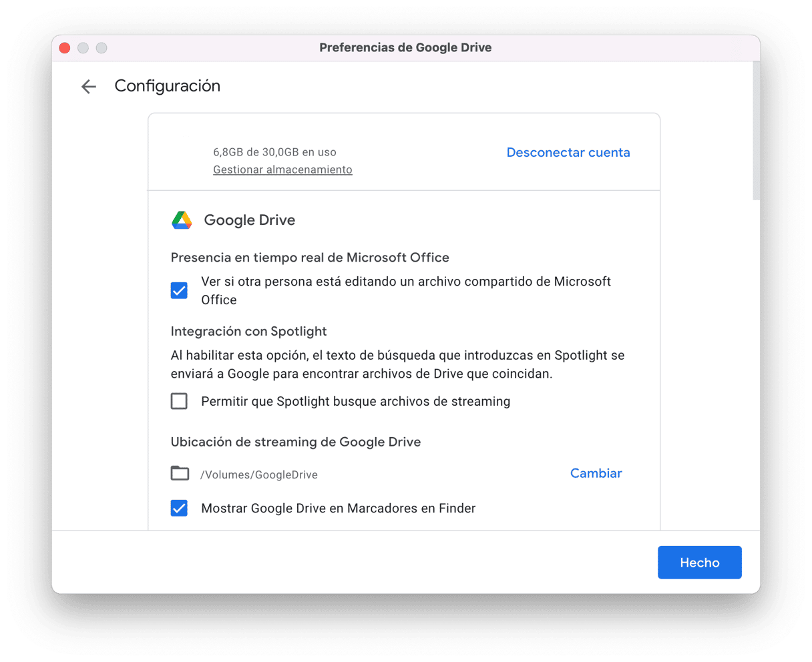
Task: Click the 6,8GB de 30,0GB en uso text
Action: (274, 152)
